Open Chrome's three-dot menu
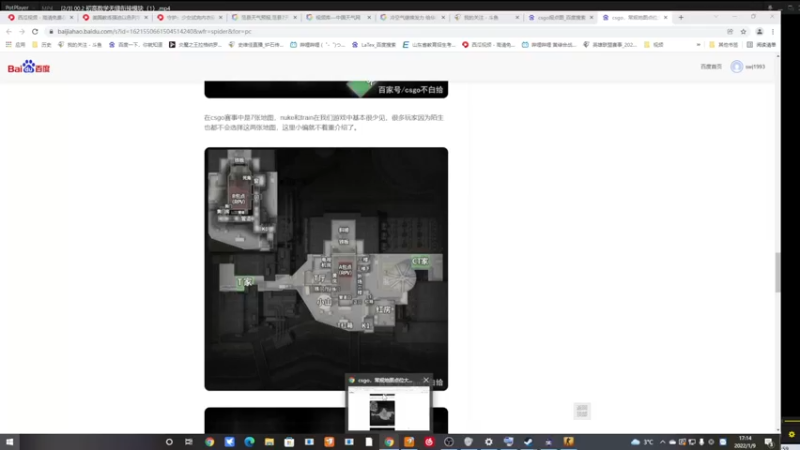 click(x=773, y=32)
